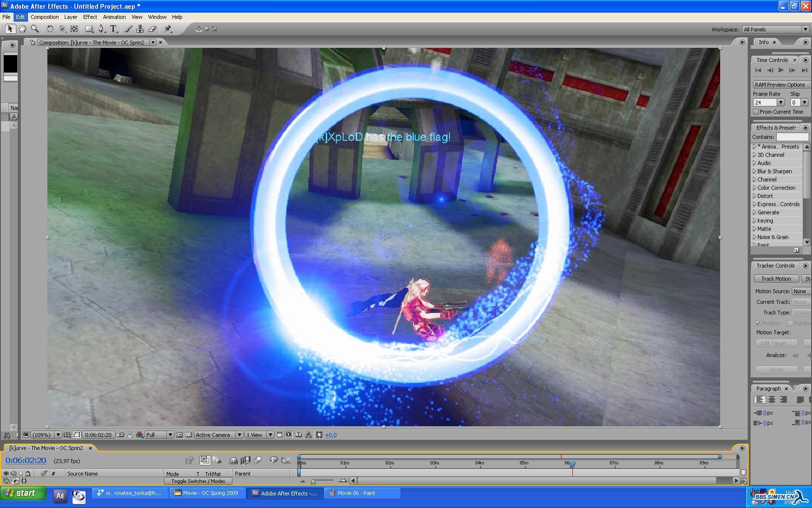Toggle the composition viewer lock icon
Image resolution: width=812 pixels, height=508 pixels.
33,43
